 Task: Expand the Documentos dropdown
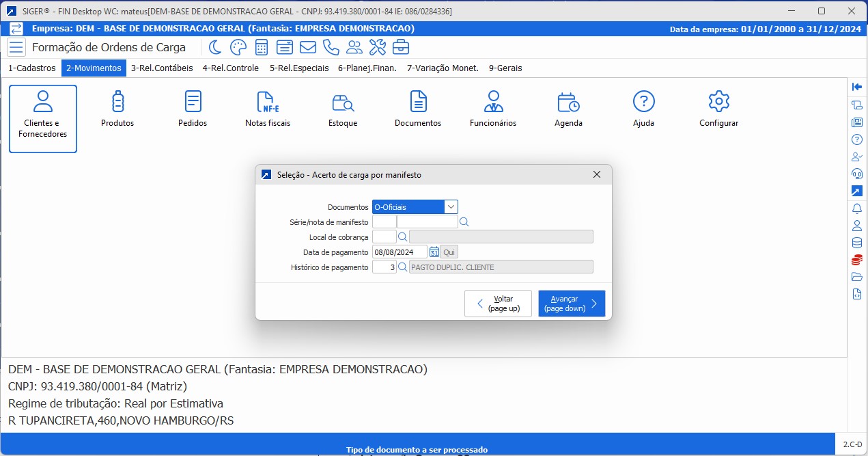451,206
